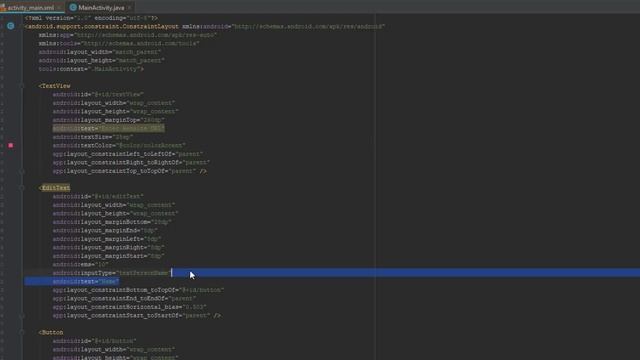640x360 pixels.
Task: Click the fold end marker at TextView closing line
Action: tap(22, 171)
